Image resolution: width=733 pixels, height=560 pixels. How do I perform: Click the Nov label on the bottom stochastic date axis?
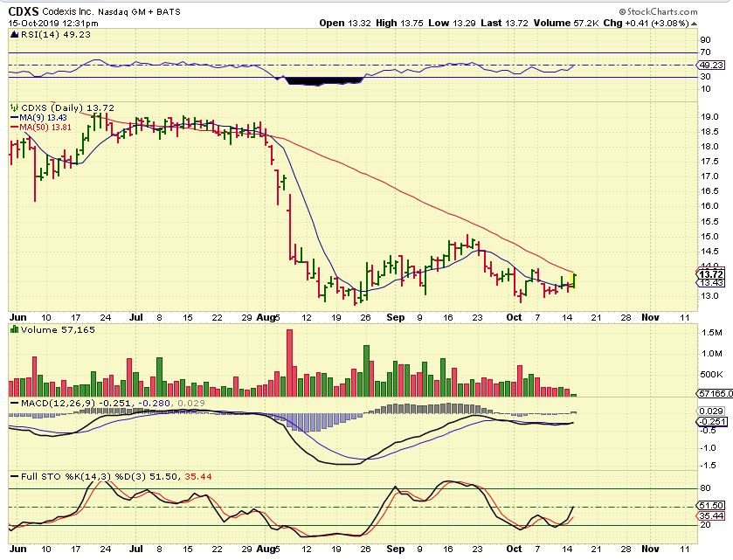pyautogui.click(x=650, y=549)
